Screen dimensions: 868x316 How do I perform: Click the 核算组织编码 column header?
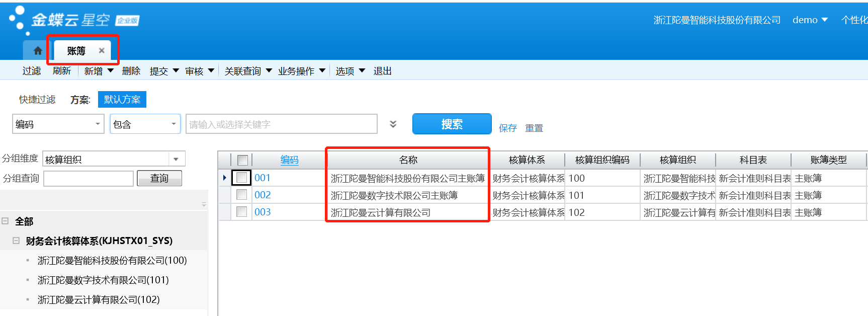[602, 160]
